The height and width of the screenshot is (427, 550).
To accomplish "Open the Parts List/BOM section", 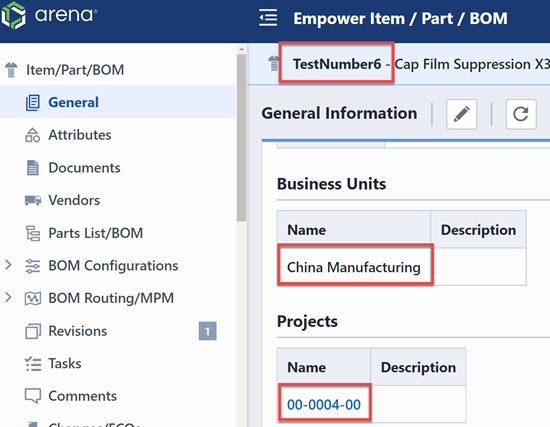I will tap(95, 233).
